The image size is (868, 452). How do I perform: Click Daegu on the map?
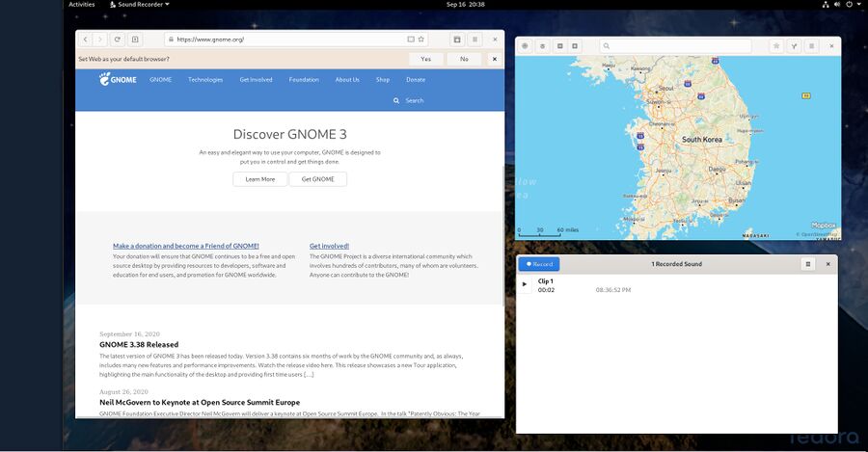pyautogui.click(x=717, y=169)
